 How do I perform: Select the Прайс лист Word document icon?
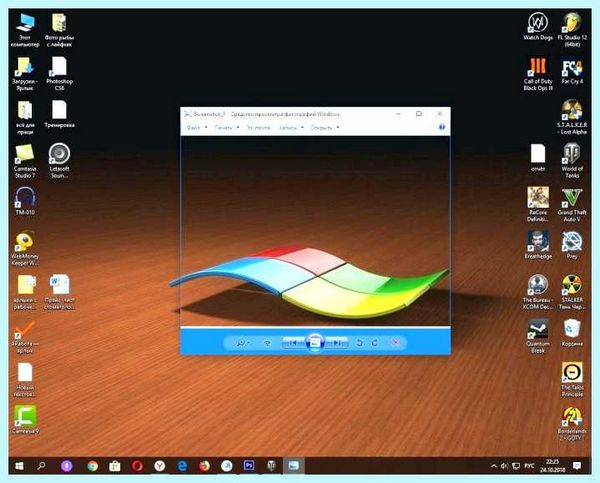(59, 292)
